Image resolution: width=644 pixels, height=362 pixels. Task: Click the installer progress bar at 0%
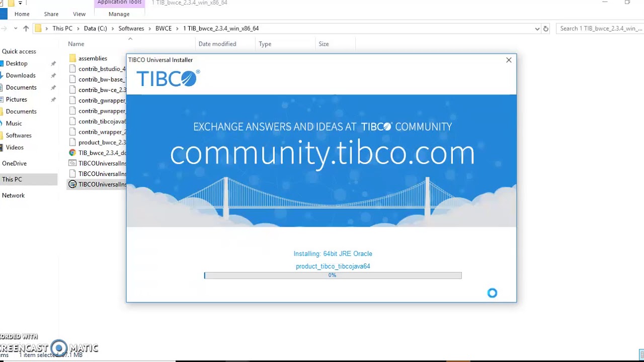tap(333, 276)
